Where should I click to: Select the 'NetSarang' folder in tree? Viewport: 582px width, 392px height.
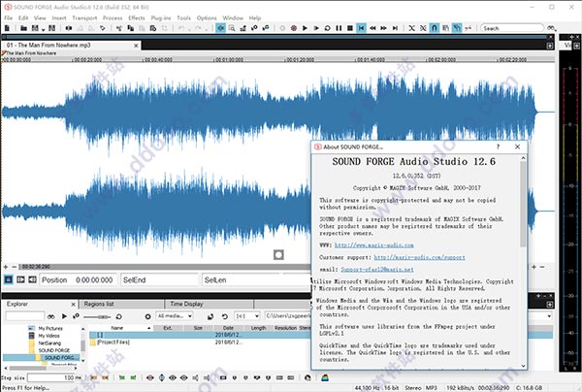click(x=49, y=343)
